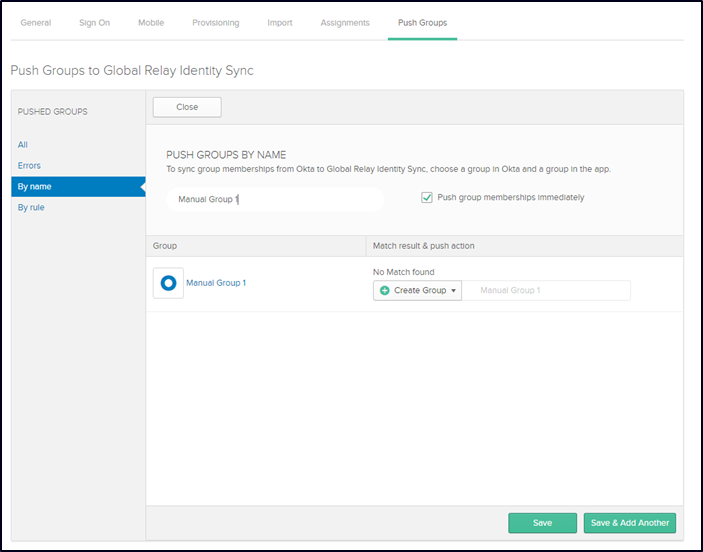
Task: Open the General tab
Action: 36,23
